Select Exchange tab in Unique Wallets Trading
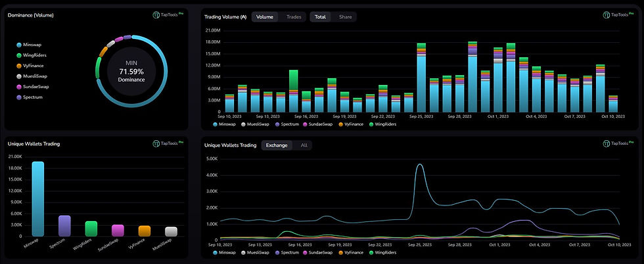This screenshot has width=644, height=264. point(277,145)
